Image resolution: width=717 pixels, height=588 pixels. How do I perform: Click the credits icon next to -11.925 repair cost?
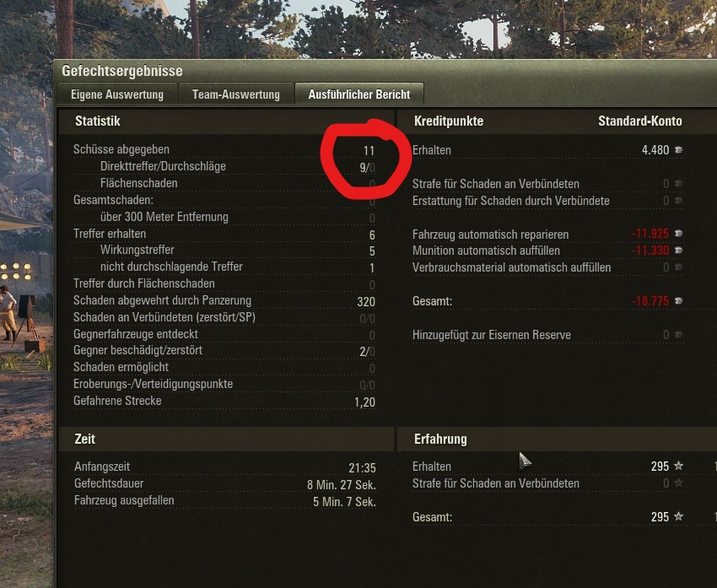tap(678, 234)
